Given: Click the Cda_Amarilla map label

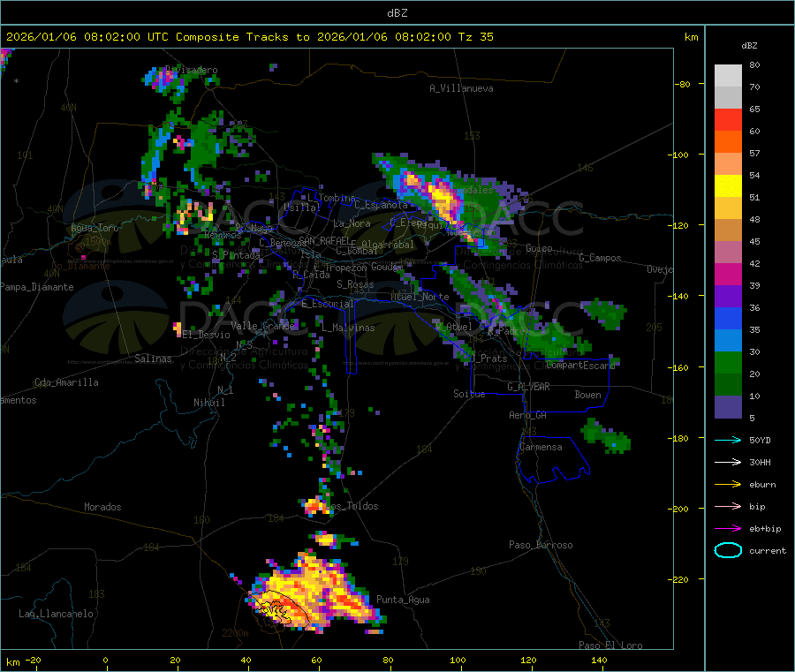Looking at the screenshot, I should point(66,382).
